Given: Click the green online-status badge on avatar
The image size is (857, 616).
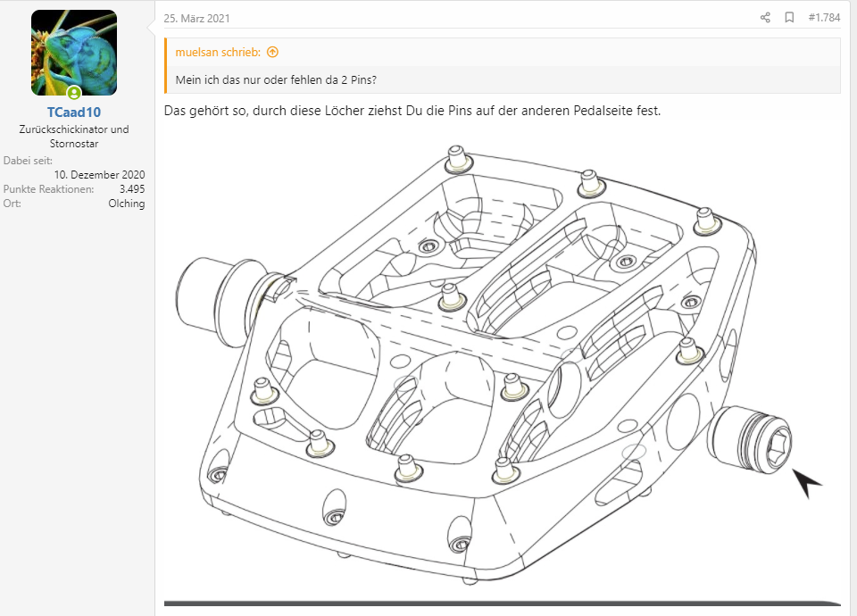Looking at the screenshot, I should (x=74, y=92).
